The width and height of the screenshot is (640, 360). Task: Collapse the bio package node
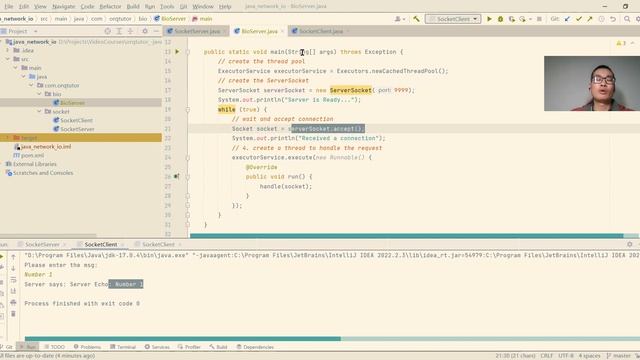click(x=40, y=94)
